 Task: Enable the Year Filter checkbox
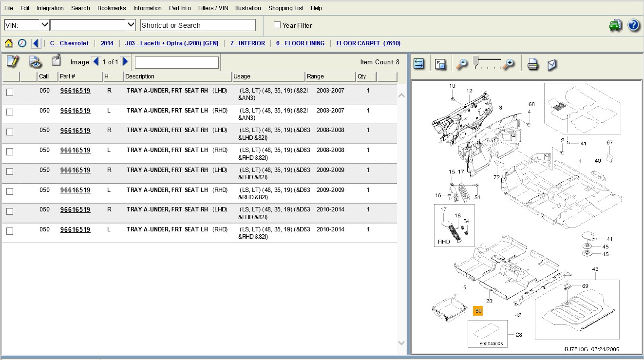(277, 25)
